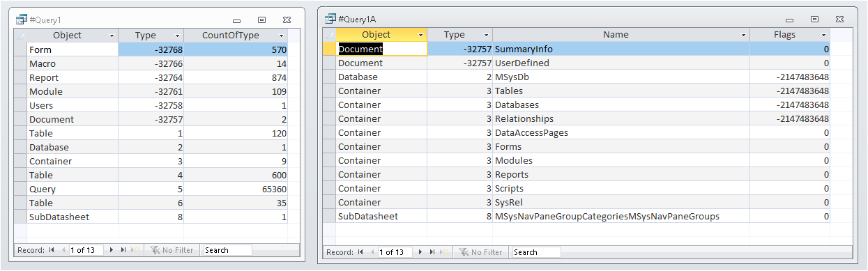
Task: Minimize the #Query1A window
Action: pos(789,20)
